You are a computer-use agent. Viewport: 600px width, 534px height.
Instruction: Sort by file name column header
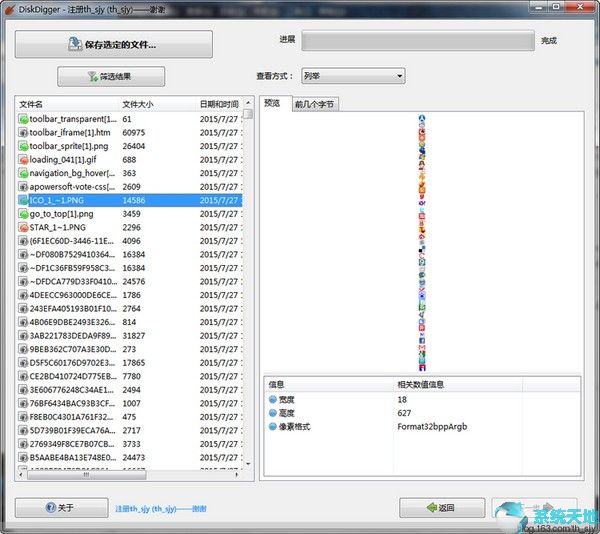(x=67, y=104)
